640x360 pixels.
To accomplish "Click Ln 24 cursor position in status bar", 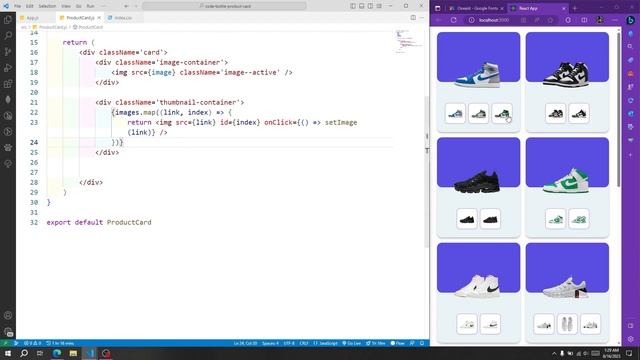I will click(x=245, y=343).
